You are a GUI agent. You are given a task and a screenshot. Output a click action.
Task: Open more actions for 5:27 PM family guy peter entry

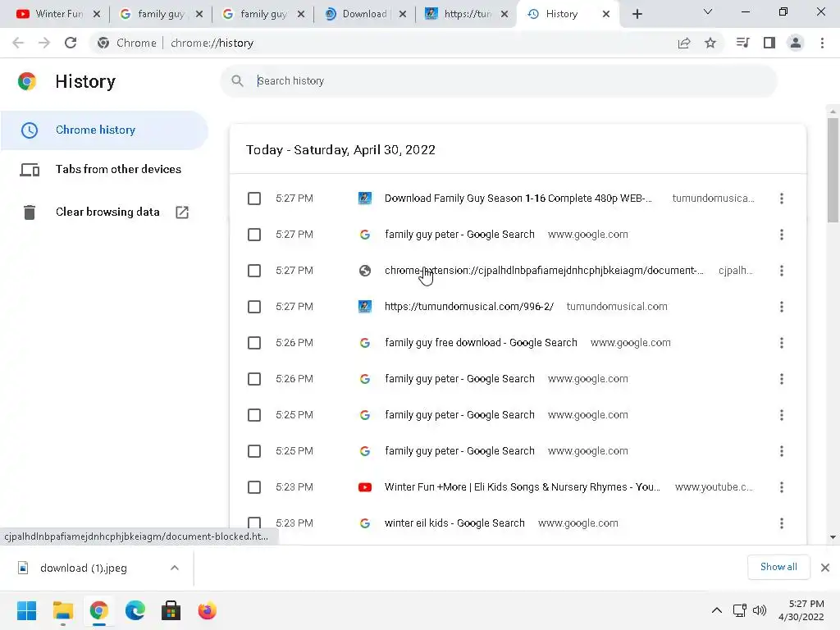(782, 235)
